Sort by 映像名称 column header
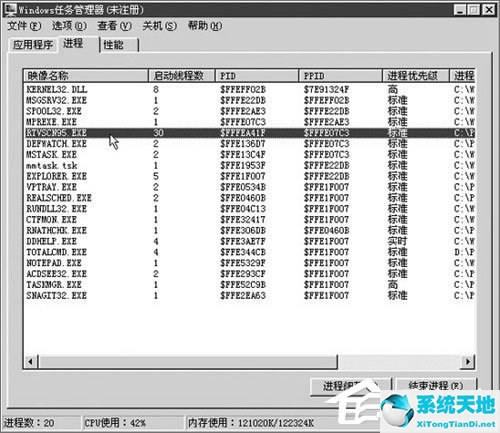The image size is (500, 433). (x=85, y=76)
